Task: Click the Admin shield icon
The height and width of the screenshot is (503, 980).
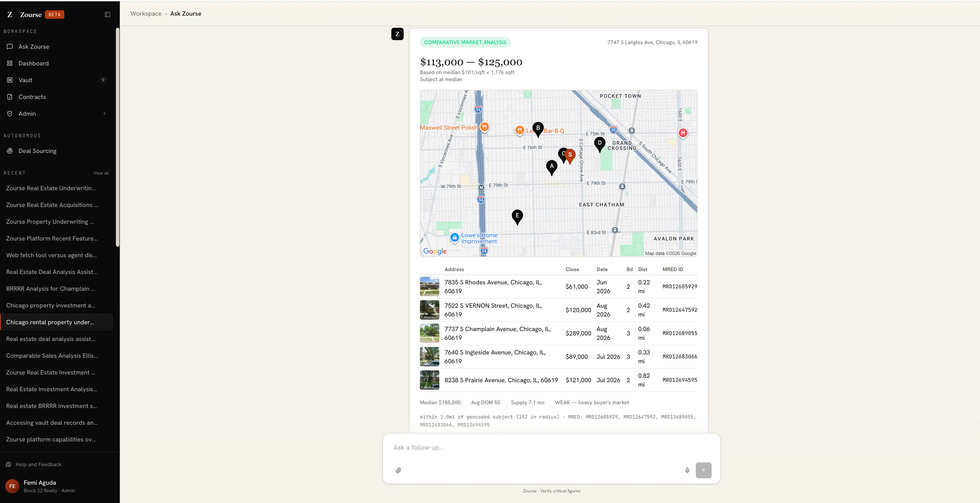Action: (10, 113)
